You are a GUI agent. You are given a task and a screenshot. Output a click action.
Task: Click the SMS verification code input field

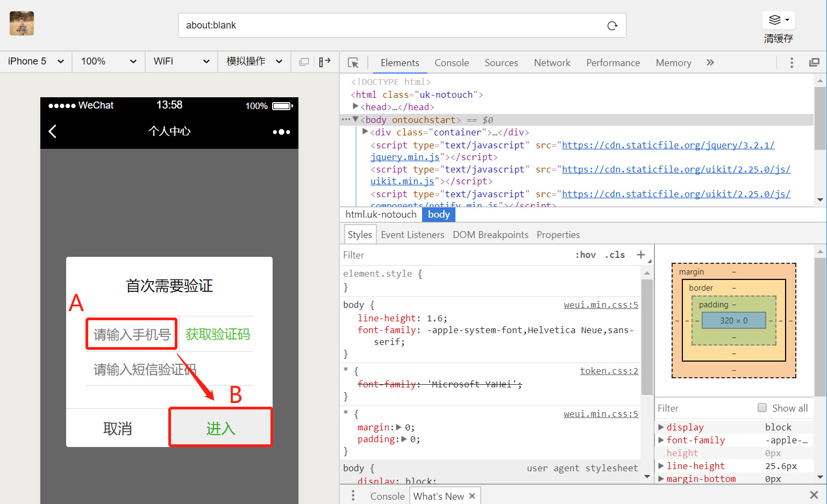click(169, 370)
